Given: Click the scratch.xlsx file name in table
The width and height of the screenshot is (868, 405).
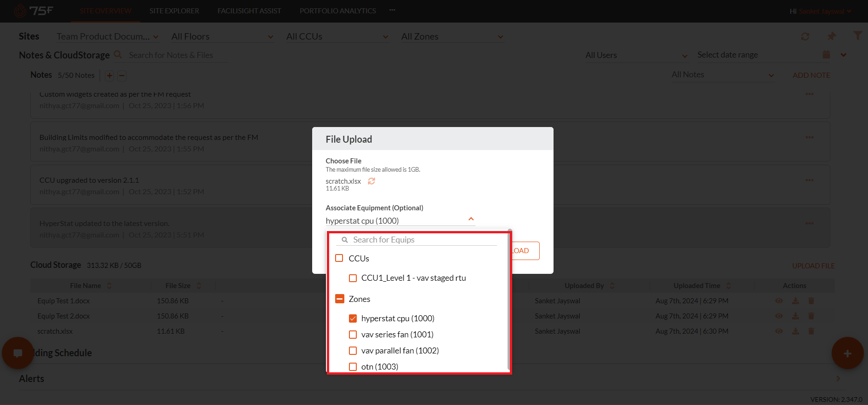Looking at the screenshot, I should point(55,331).
